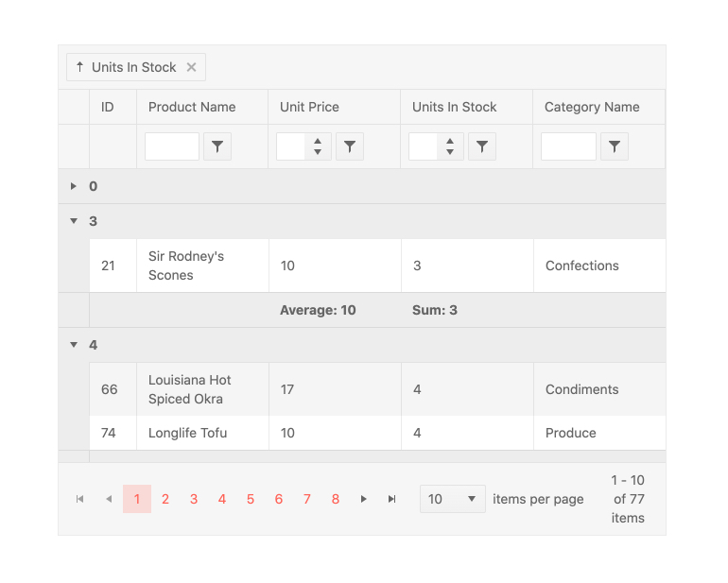Go to page 2

[x=165, y=499]
